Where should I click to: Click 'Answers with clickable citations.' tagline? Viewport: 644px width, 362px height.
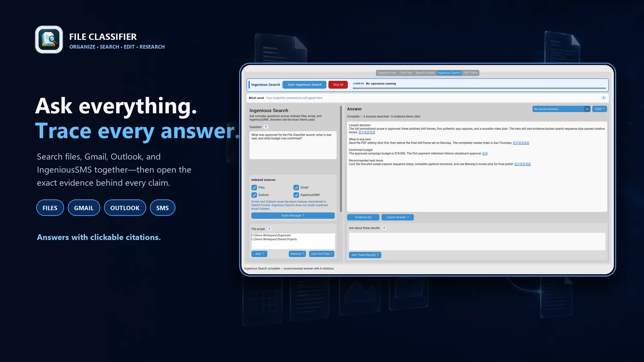99,237
